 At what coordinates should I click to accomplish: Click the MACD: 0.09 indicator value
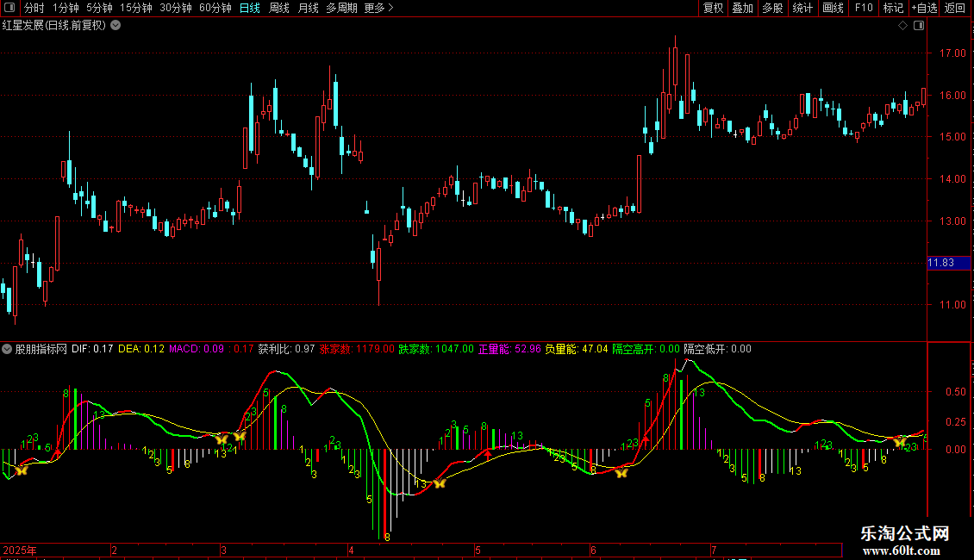click(x=197, y=349)
